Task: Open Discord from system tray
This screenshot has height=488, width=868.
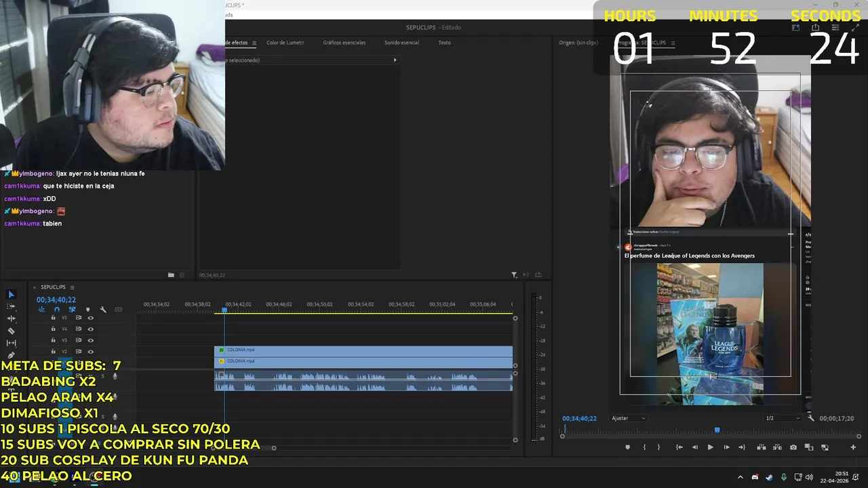Action: [x=755, y=477]
